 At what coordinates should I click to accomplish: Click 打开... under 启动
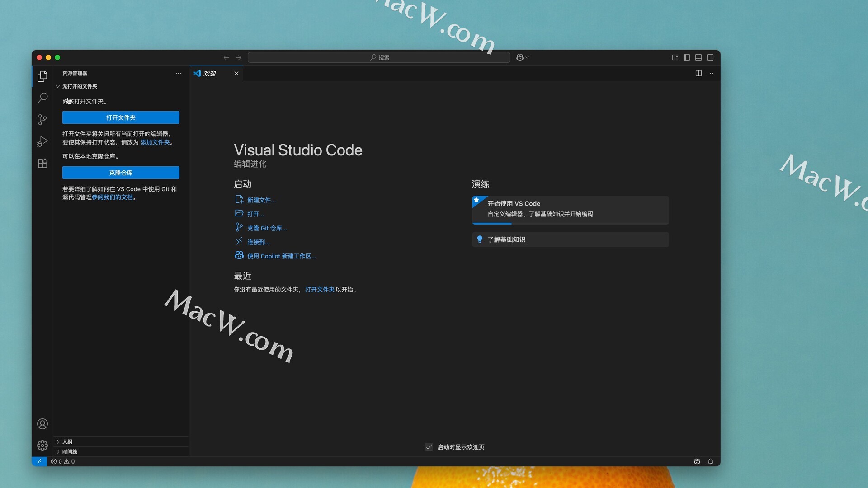click(250, 214)
